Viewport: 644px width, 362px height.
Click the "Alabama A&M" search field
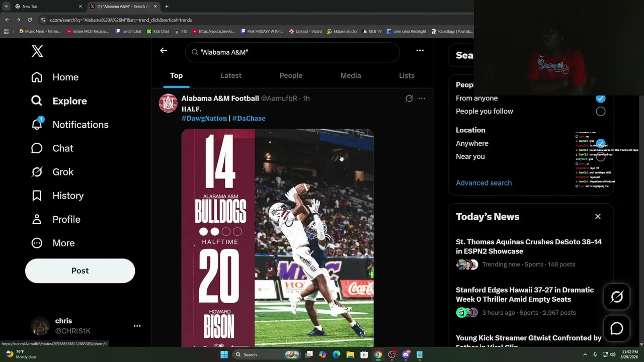click(292, 52)
